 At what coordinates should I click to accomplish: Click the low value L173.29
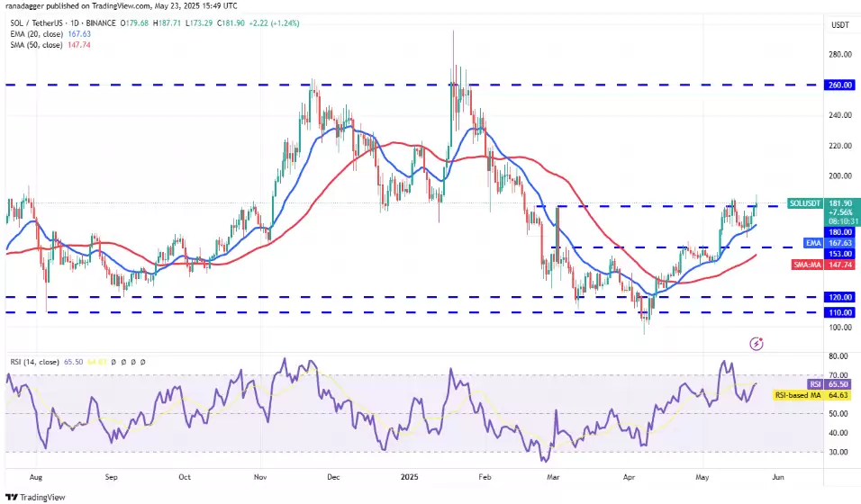(199, 23)
